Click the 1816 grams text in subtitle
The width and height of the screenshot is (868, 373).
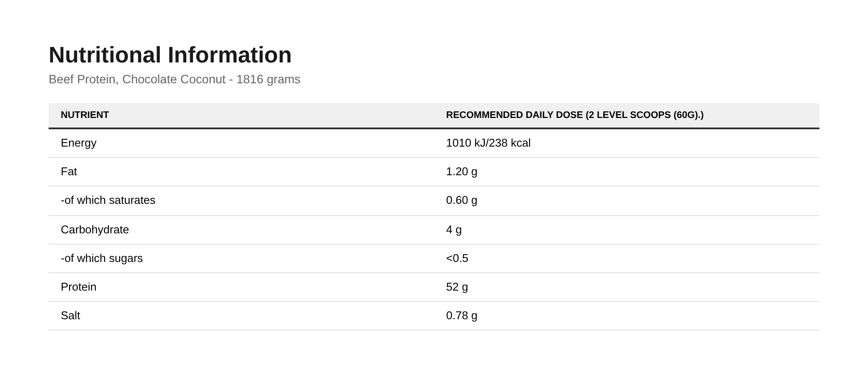click(x=268, y=79)
